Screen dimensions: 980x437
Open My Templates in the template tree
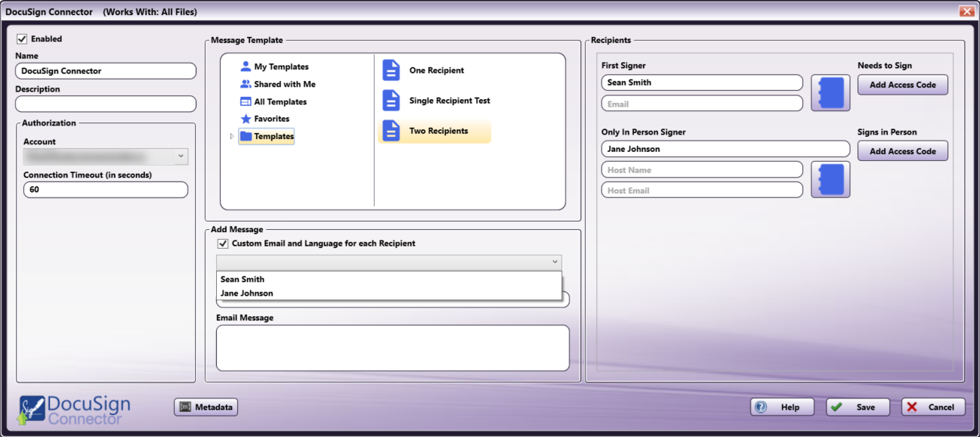281,67
